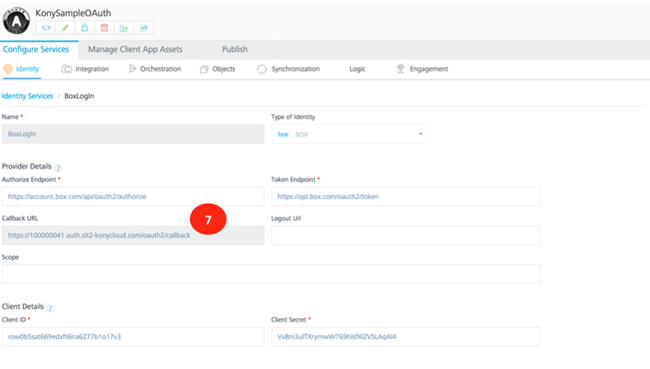Select the Integration services tab
The height and width of the screenshot is (369, 650).
tap(85, 69)
